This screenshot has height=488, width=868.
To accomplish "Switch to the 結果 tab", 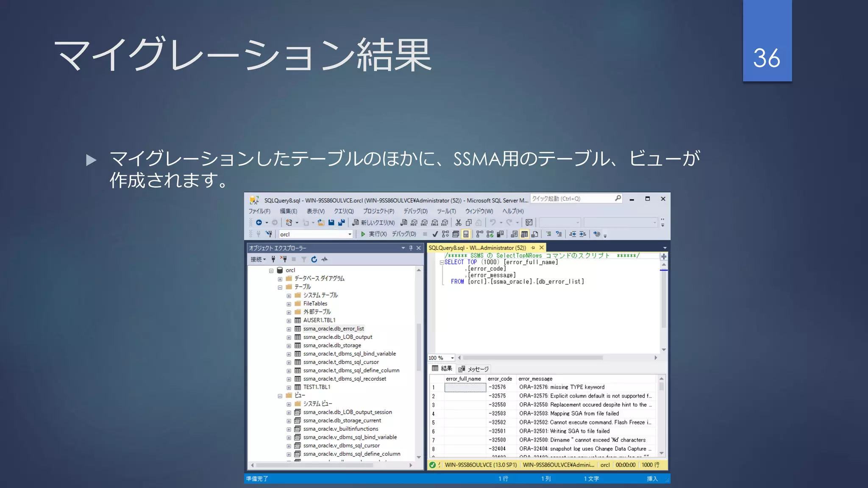I will click(442, 369).
